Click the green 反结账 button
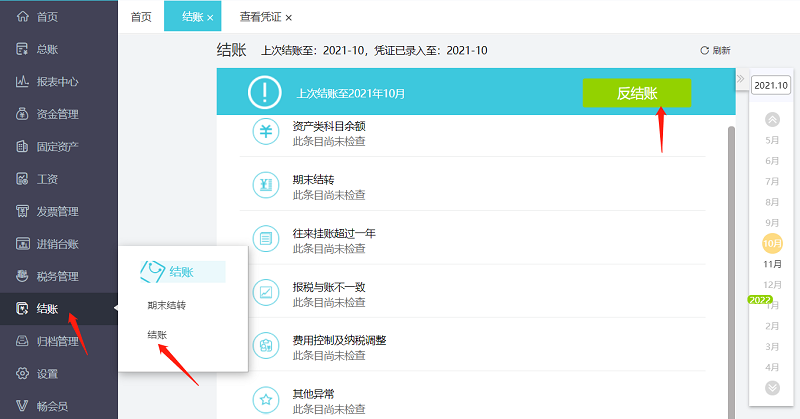The width and height of the screenshot is (800, 419). [637, 93]
